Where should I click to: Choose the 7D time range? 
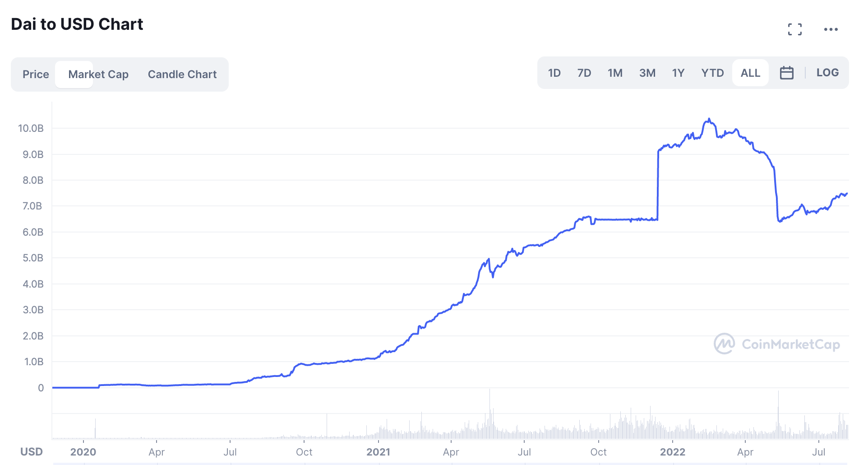click(x=584, y=73)
